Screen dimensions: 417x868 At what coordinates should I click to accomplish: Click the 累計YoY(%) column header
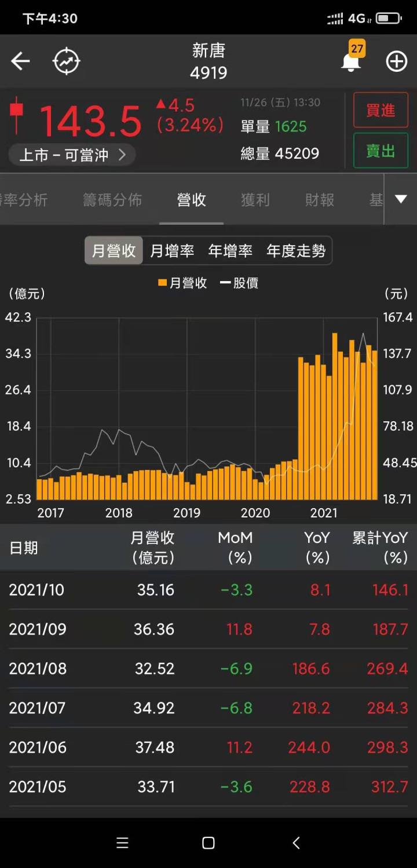coord(381,548)
